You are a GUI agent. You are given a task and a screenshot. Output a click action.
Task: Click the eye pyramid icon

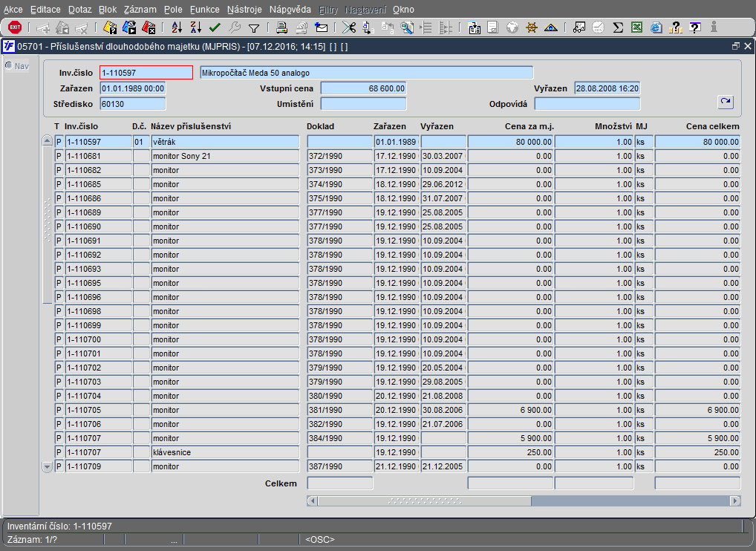click(550, 27)
